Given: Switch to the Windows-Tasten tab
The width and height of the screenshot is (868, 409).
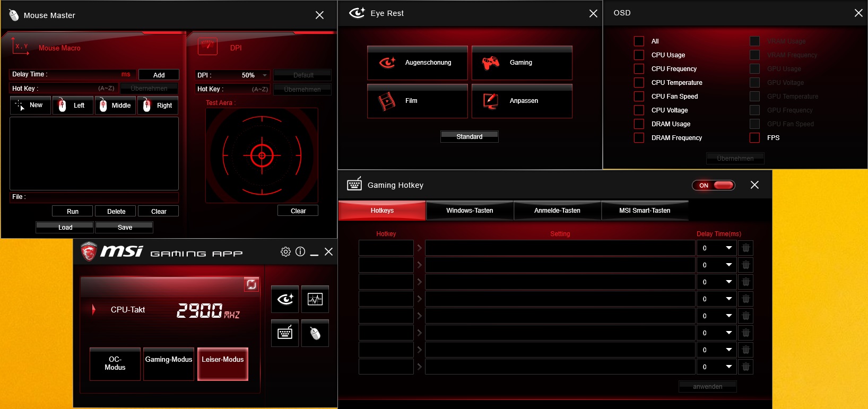Looking at the screenshot, I should pos(470,211).
